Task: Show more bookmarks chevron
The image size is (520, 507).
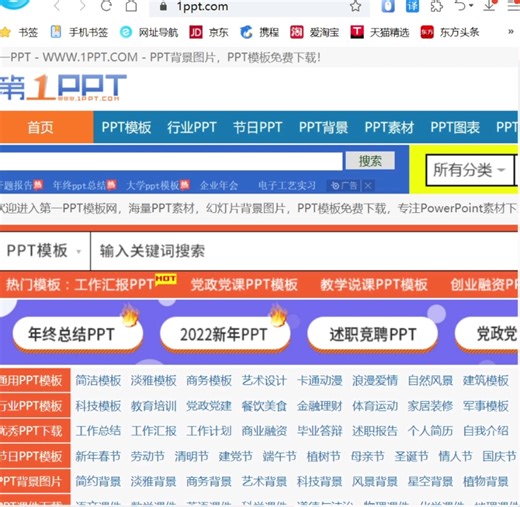Action: (x=510, y=32)
